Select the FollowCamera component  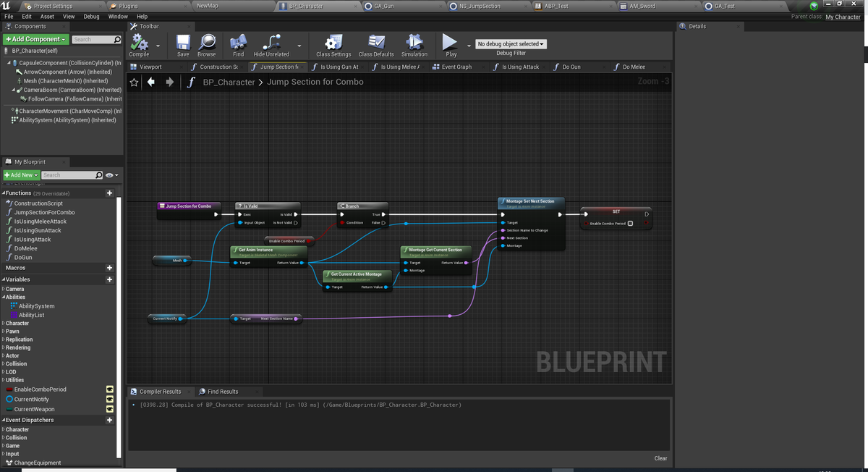[x=71, y=98]
